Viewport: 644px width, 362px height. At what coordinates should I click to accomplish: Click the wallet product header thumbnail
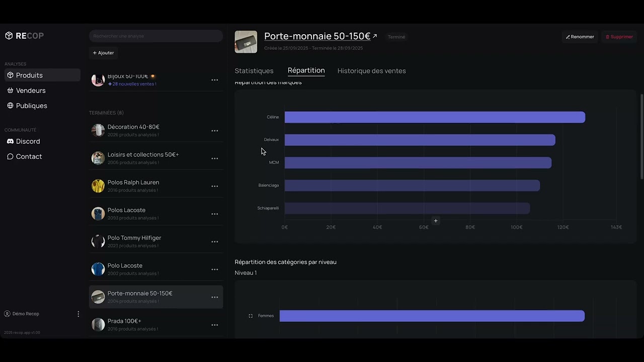pos(246,42)
